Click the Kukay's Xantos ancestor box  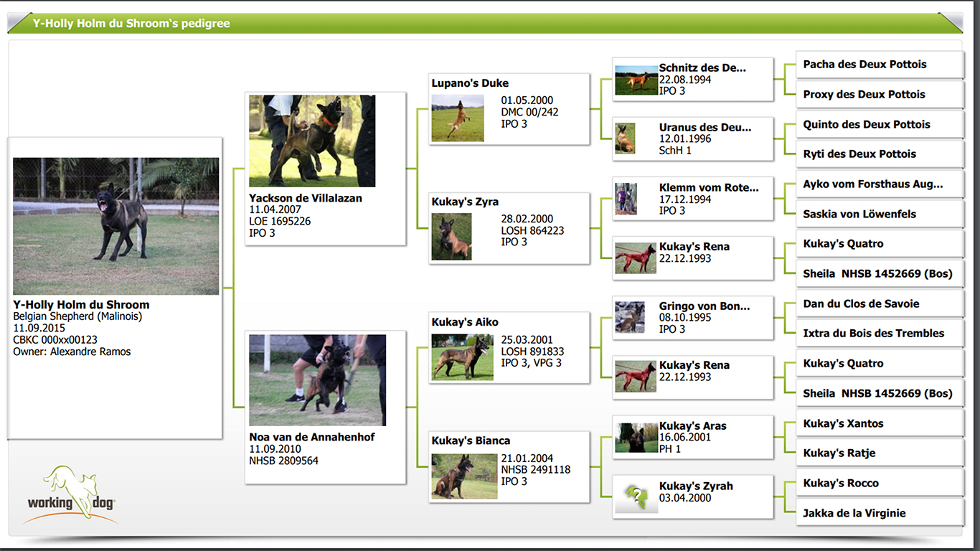(x=879, y=423)
